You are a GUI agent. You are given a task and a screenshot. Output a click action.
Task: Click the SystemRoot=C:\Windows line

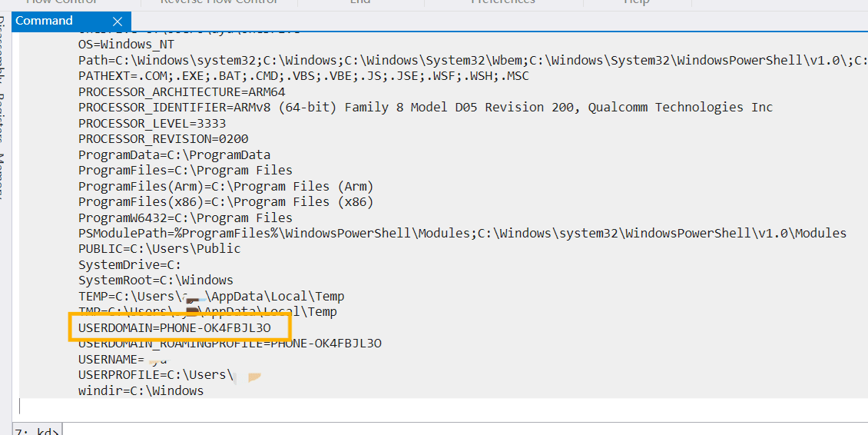tap(155, 281)
